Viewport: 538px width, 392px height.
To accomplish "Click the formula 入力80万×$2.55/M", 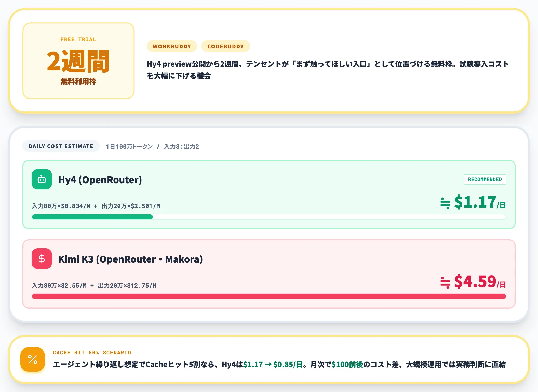I will [x=59, y=285].
